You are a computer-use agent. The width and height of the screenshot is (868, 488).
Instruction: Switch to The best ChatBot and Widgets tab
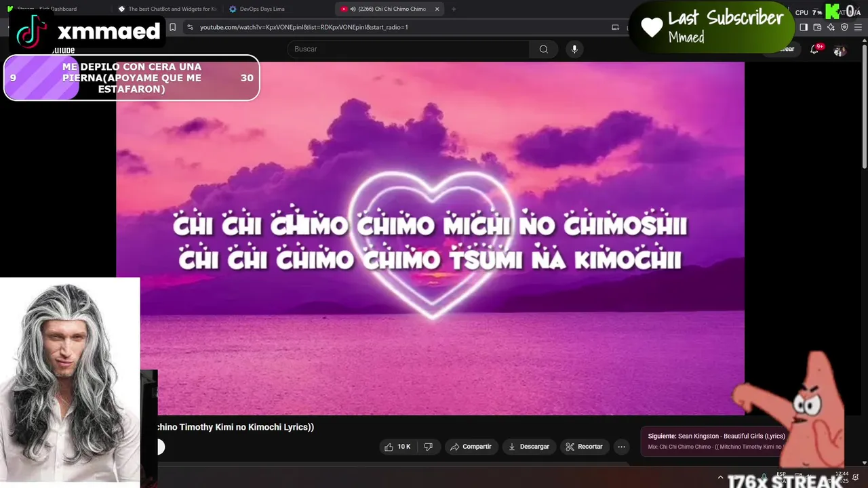[x=168, y=9]
